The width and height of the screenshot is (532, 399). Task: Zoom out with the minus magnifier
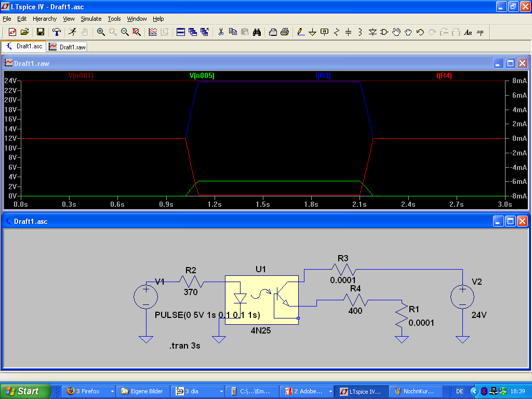pyautogui.click(x=125, y=32)
